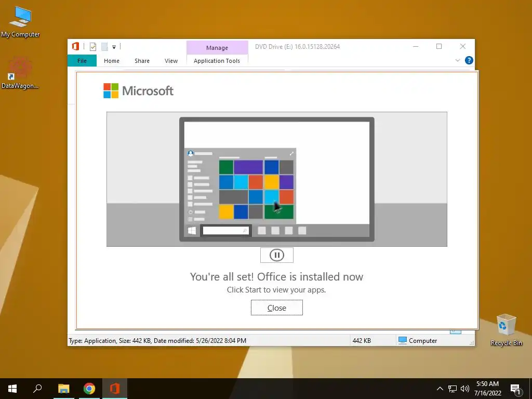Open the volume speaker tray icon
The image size is (532, 399).
[465, 389]
